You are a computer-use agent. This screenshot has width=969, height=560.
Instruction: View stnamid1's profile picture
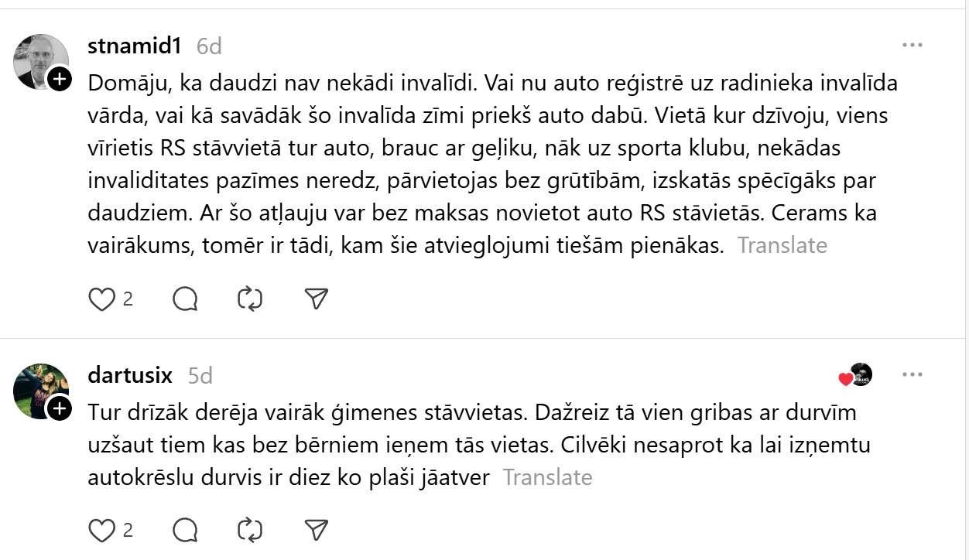click(39, 60)
